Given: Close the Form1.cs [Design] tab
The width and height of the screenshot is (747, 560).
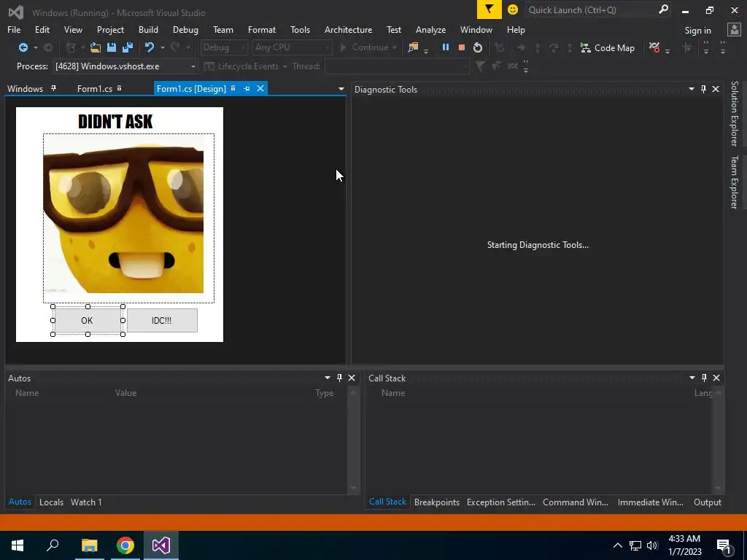Looking at the screenshot, I should click(x=260, y=88).
